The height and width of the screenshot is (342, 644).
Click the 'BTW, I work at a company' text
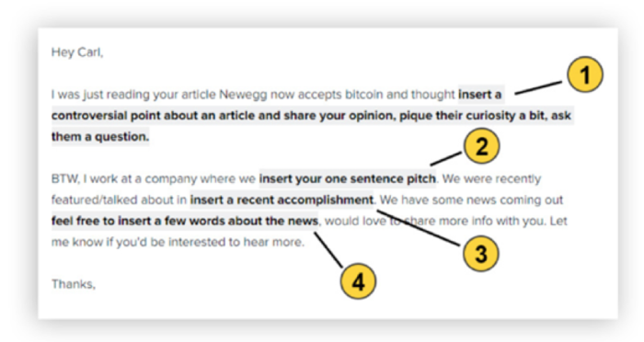point(124,179)
